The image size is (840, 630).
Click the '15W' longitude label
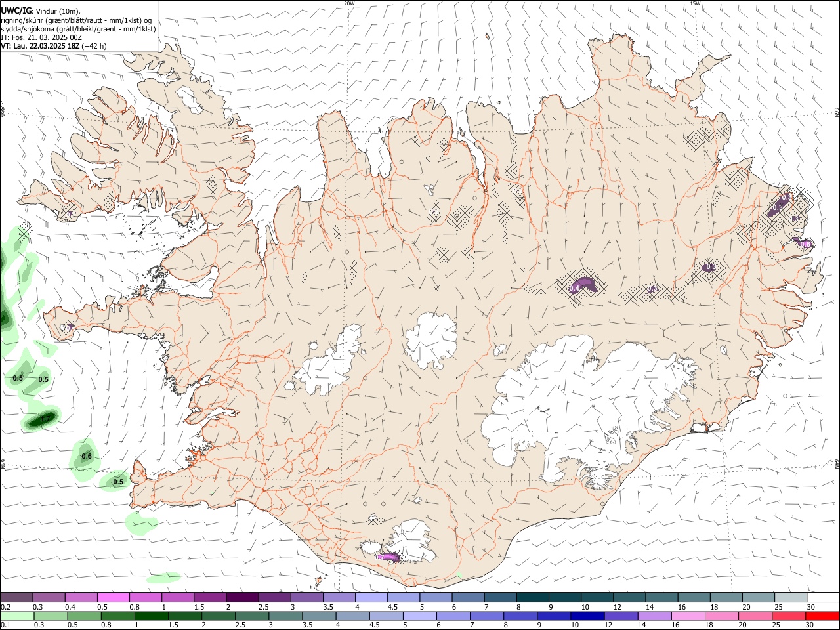click(696, 3)
